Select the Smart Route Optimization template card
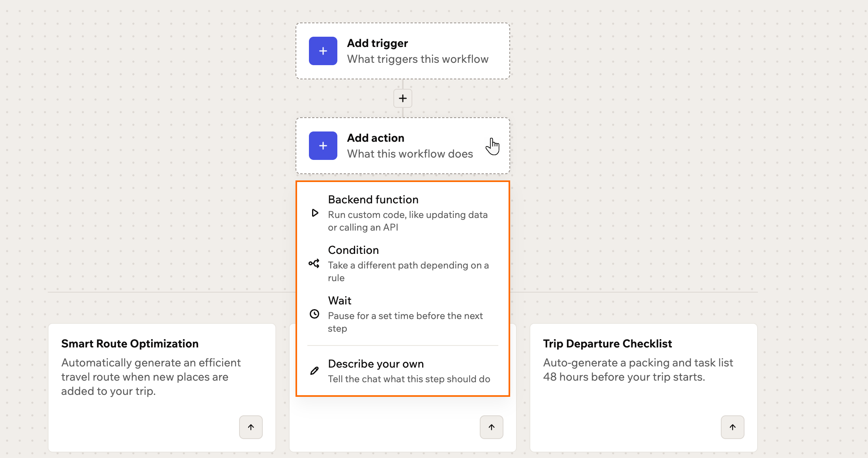 pos(162,388)
